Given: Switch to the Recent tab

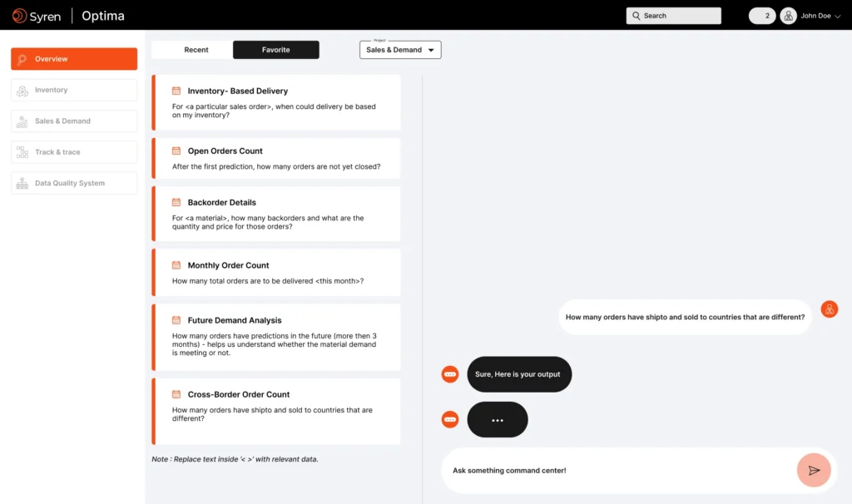Looking at the screenshot, I should pos(196,50).
